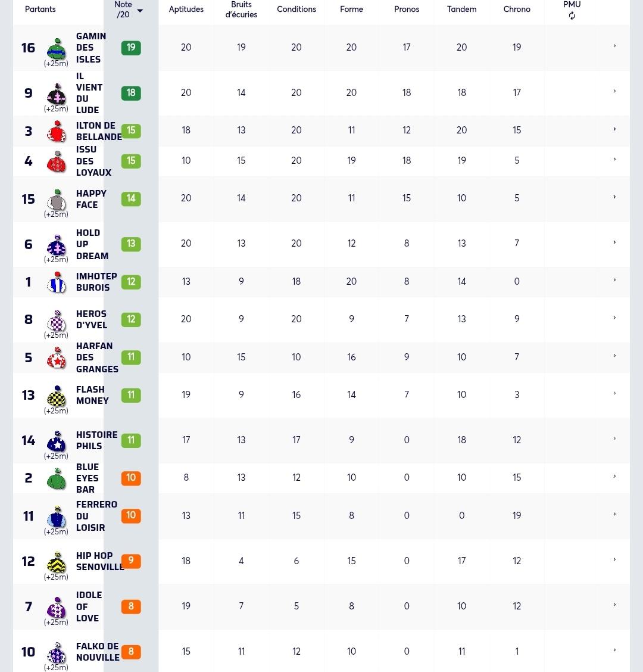Click Blue Eyes Bar green jockey silk icon
The width and height of the screenshot is (643, 672).
click(57, 478)
